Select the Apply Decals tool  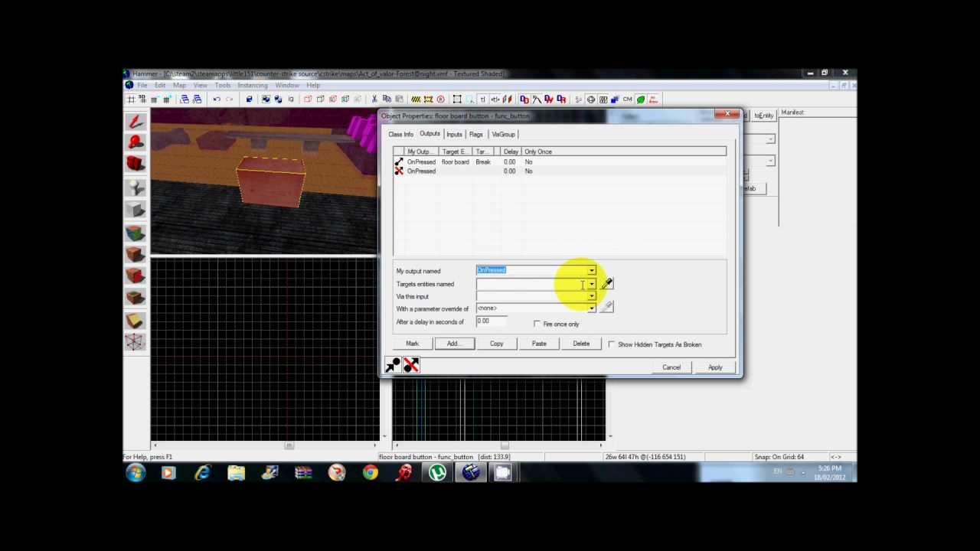136,275
